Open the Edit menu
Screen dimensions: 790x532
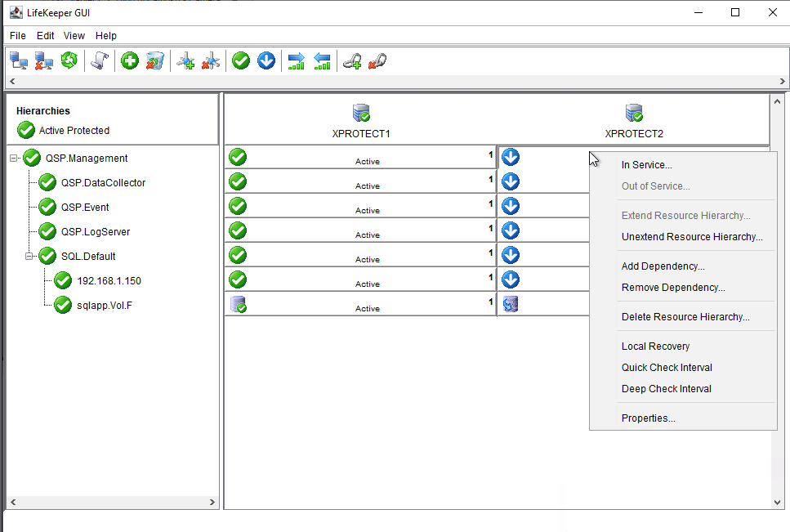[46, 36]
